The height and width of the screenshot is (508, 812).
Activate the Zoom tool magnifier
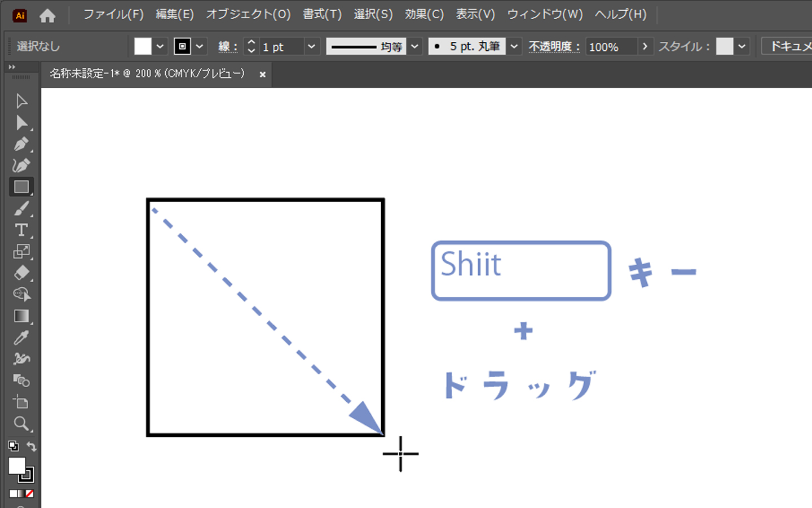click(x=21, y=423)
